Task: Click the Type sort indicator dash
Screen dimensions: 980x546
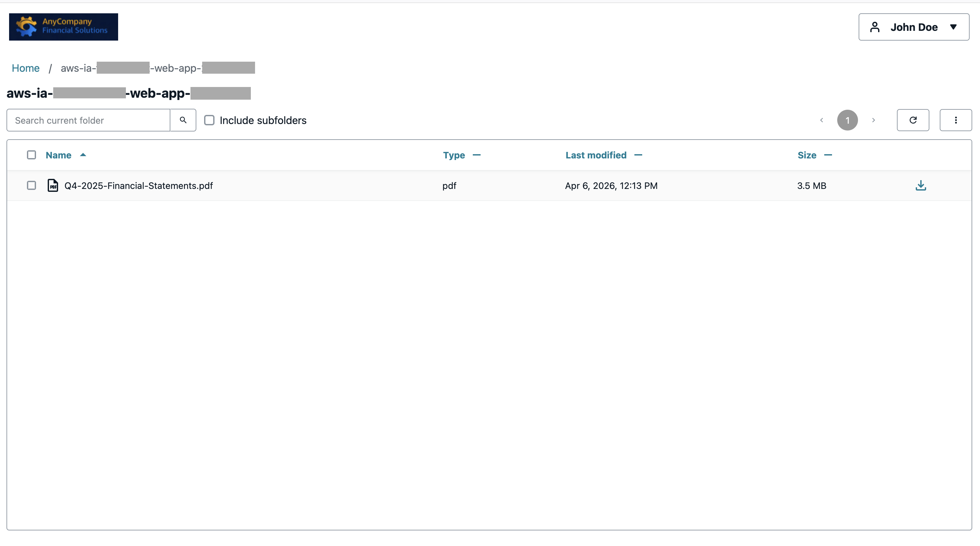Action: coord(477,155)
